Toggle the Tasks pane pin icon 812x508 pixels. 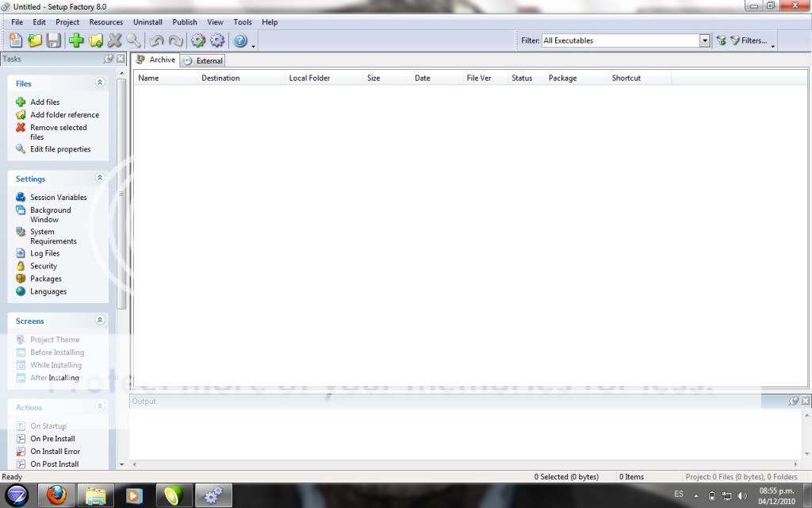[x=109, y=59]
